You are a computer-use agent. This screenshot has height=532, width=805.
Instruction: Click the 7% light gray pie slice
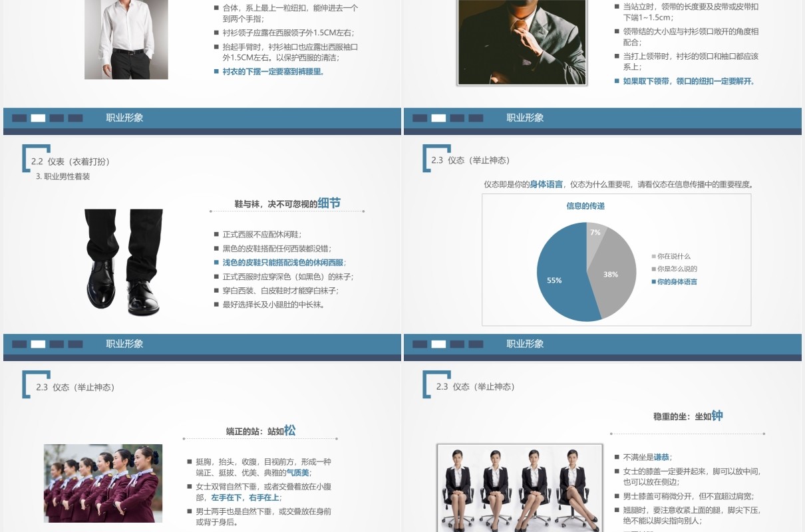[x=595, y=233]
